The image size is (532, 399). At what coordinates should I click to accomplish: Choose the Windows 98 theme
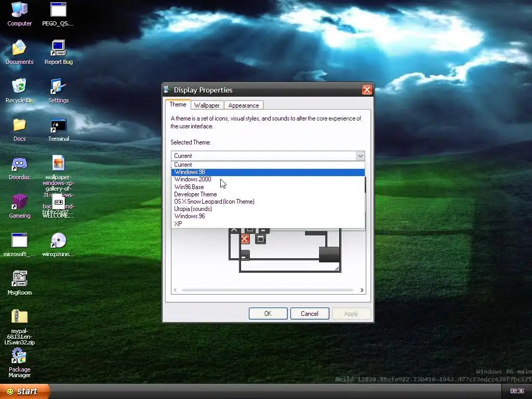[268, 172]
